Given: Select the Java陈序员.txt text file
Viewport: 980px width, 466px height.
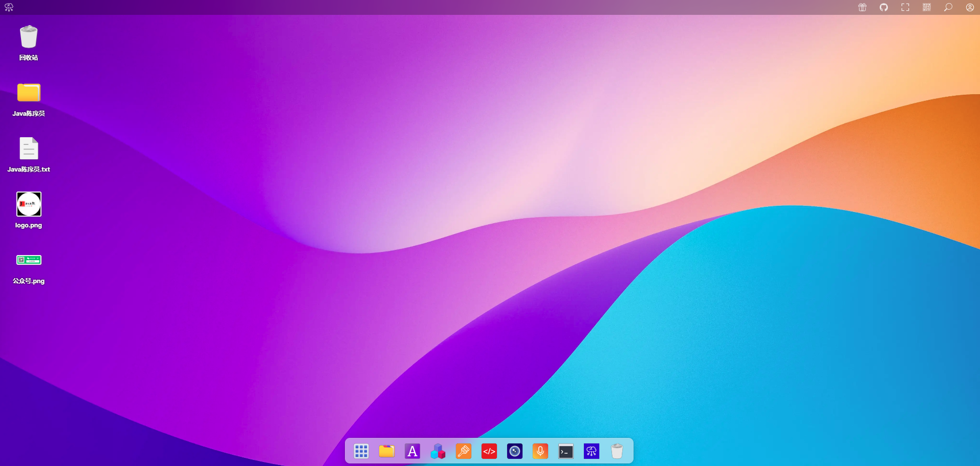Looking at the screenshot, I should [x=29, y=149].
